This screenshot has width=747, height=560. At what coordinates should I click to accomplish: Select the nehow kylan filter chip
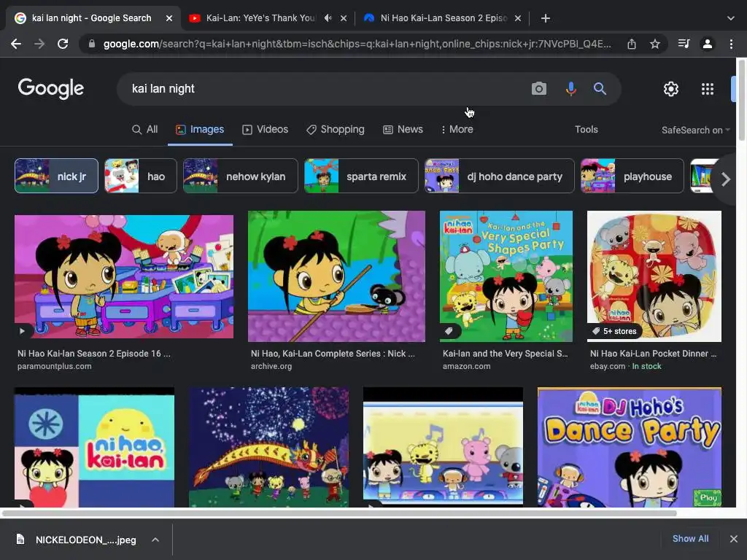(x=241, y=176)
